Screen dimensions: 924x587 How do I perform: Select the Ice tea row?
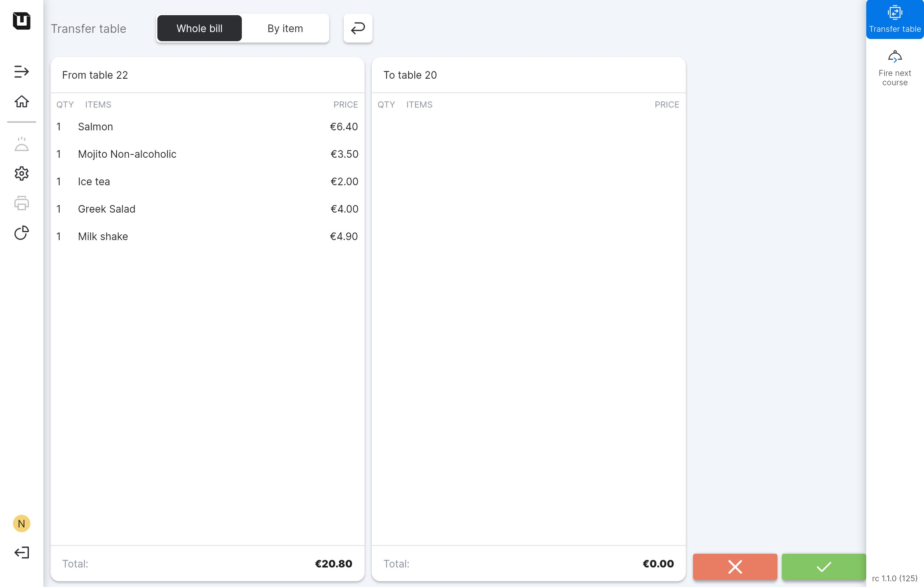(207, 182)
